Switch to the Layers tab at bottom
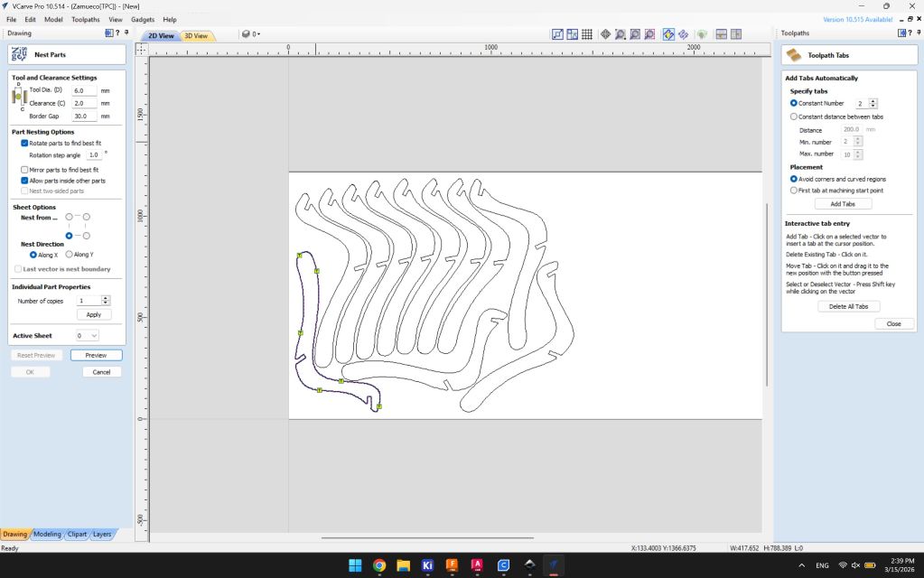 coord(102,534)
